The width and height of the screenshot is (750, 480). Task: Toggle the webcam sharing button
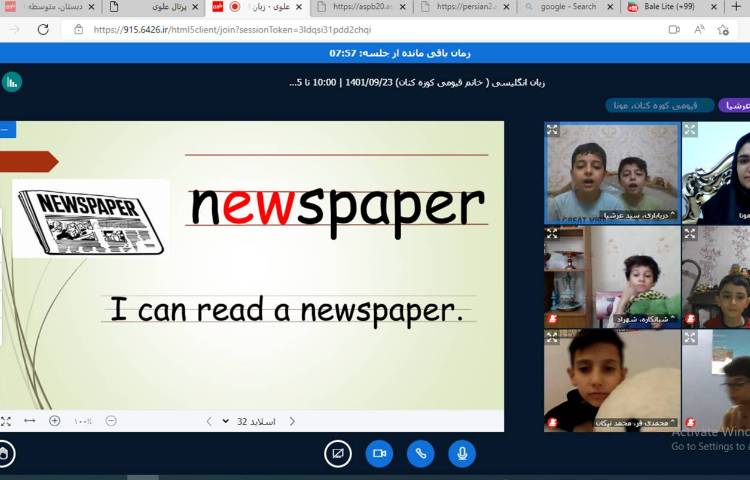(379, 454)
